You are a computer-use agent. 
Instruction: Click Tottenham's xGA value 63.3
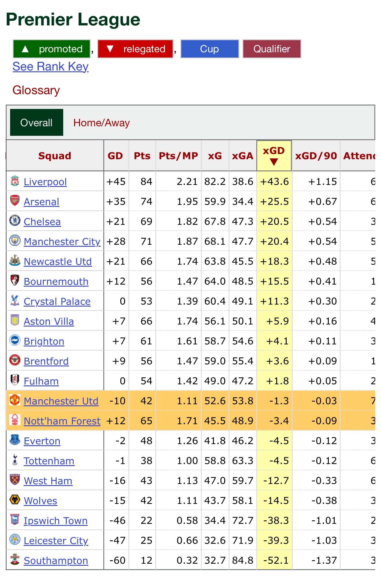click(243, 461)
